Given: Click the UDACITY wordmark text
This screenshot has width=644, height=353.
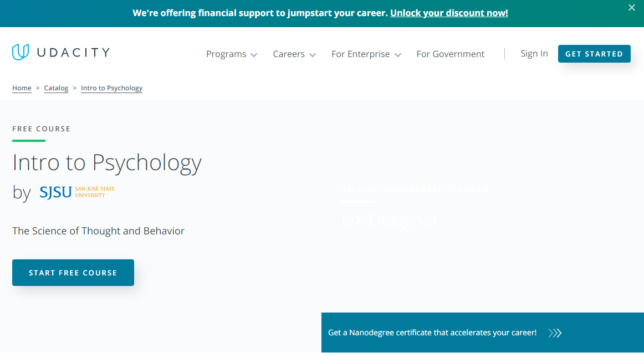Looking at the screenshot, I should pos(74,53).
